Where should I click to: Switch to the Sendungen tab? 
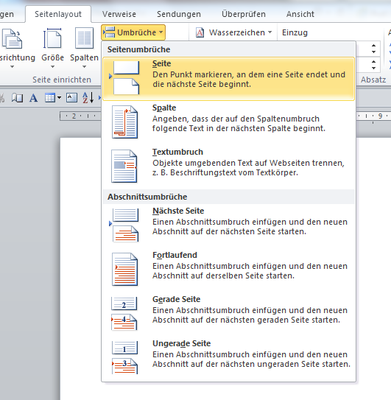point(179,14)
